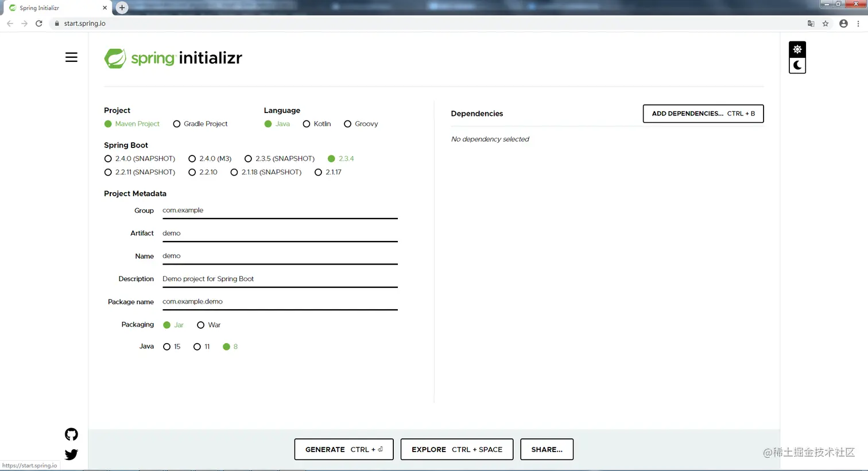This screenshot has width=868, height=471.
Task: Choose Java as the language
Action: 277,124
